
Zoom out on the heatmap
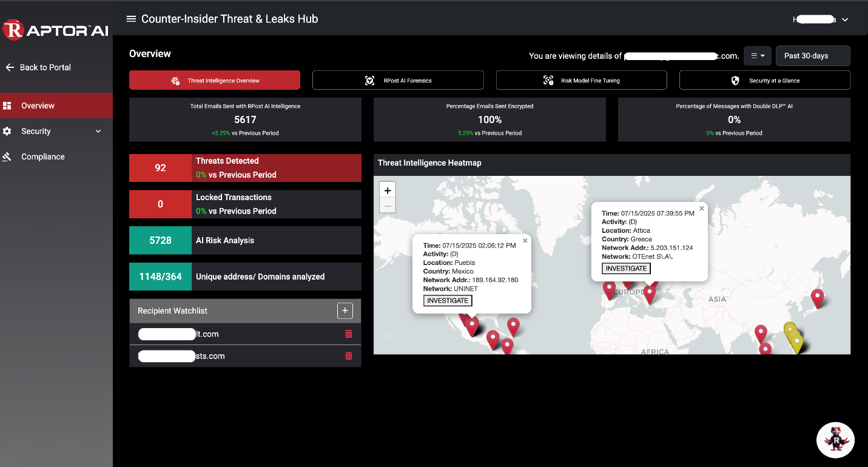coord(388,206)
